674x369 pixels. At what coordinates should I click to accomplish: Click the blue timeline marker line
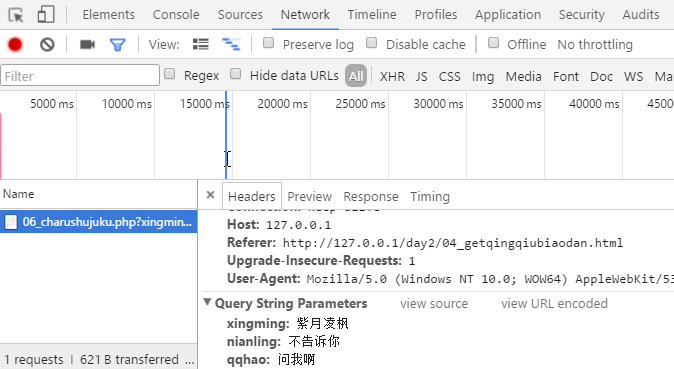[226, 135]
